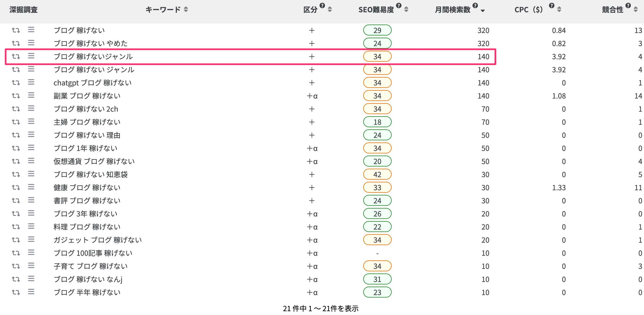The width and height of the screenshot is (644, 315).
Task: Click deep-dive arrows for chatgpt ブログ 稼げない
Action: point(16,82)
